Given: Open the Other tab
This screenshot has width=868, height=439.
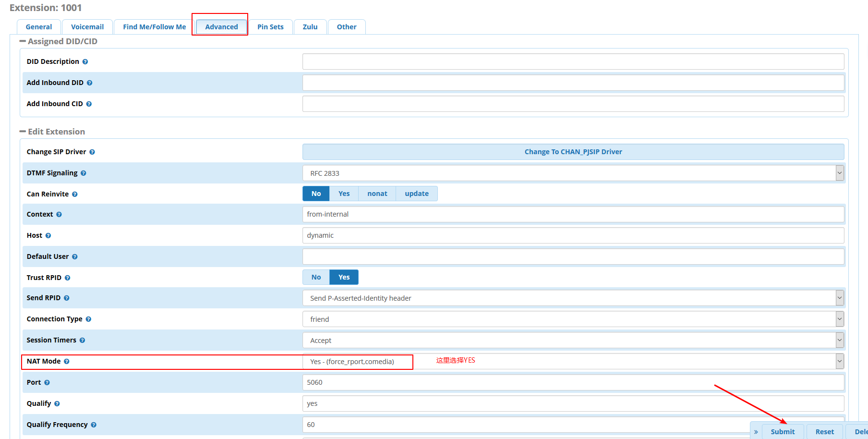Looking at the screenshot, I should click(x=347, y=27).
